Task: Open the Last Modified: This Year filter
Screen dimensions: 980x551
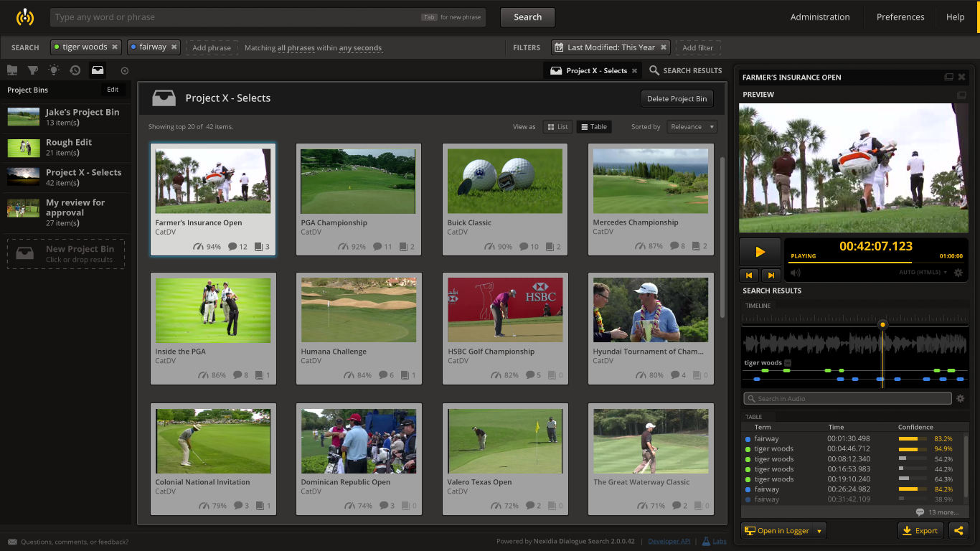Action: tap(611, 47)
